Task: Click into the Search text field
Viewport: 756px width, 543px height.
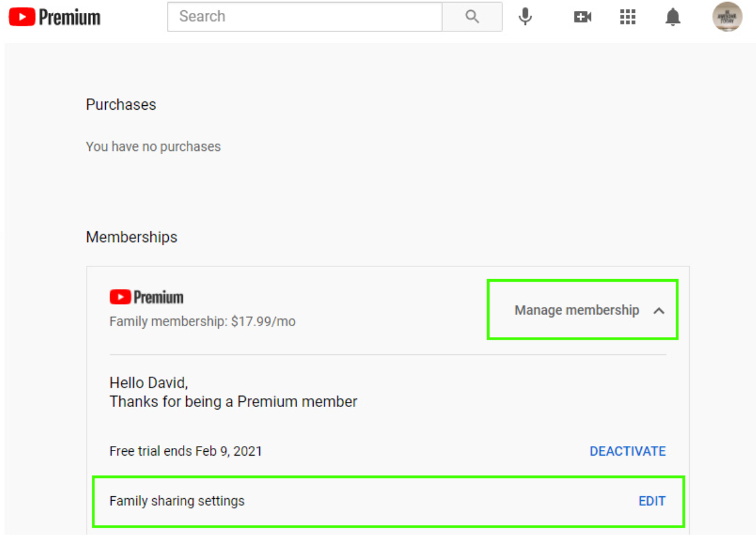Action: pos(305,17)
